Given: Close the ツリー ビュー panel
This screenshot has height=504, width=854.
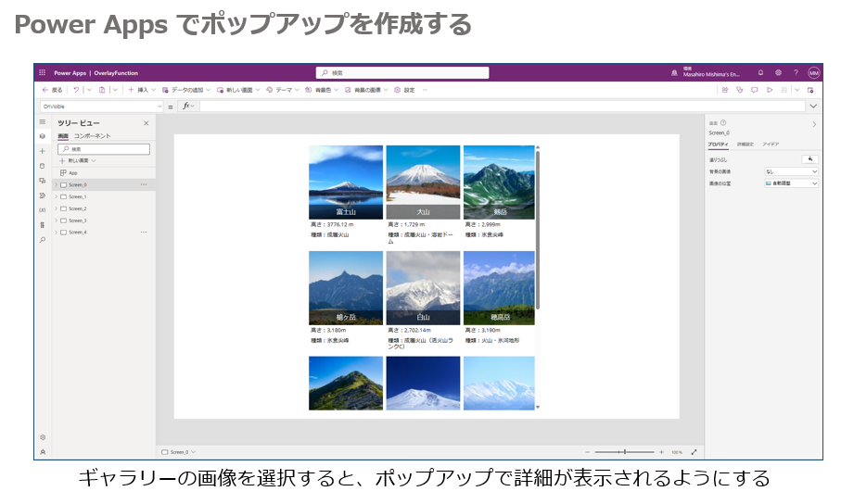Looking at the screenshot, I should coord(146,123).
